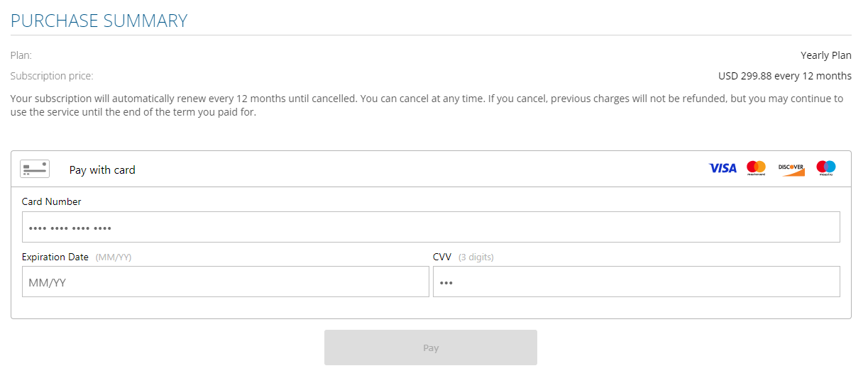Screen dimensions: 868x378
Task: Click the 'Yearly Plan' value text
Action: pos(825,55)
